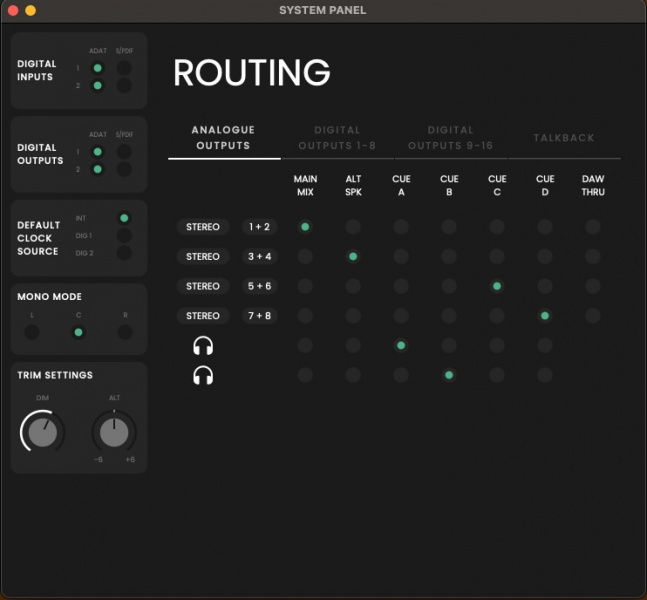Route Cue C to second headphone output
The image size is (647, 600).
pyautogui.click(x=497, y=375)
